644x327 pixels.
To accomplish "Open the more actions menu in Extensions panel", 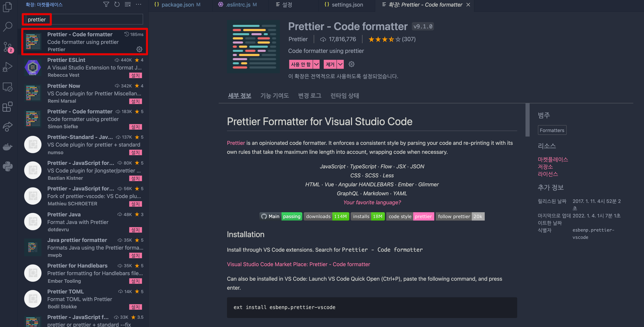I will tap(139, 4).
